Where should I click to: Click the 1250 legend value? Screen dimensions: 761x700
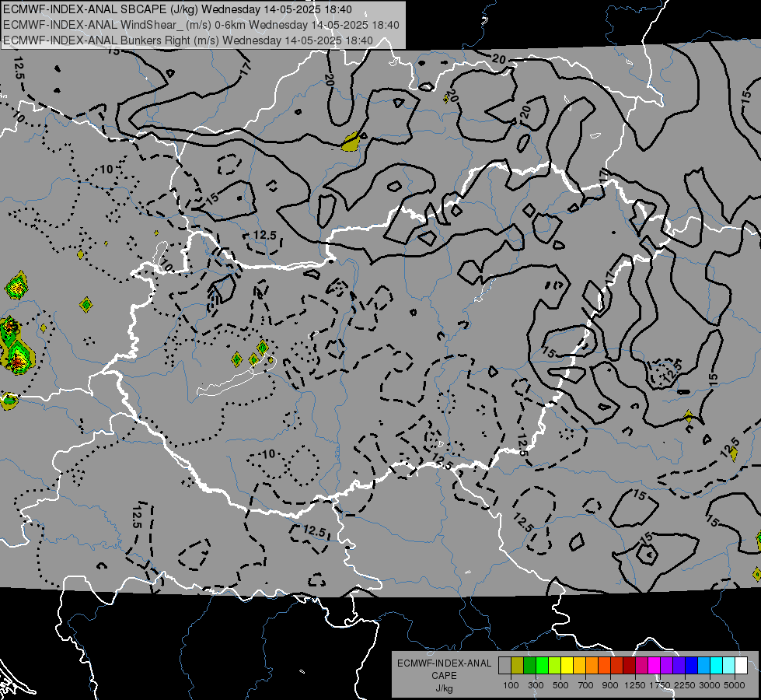click(635, 685)
